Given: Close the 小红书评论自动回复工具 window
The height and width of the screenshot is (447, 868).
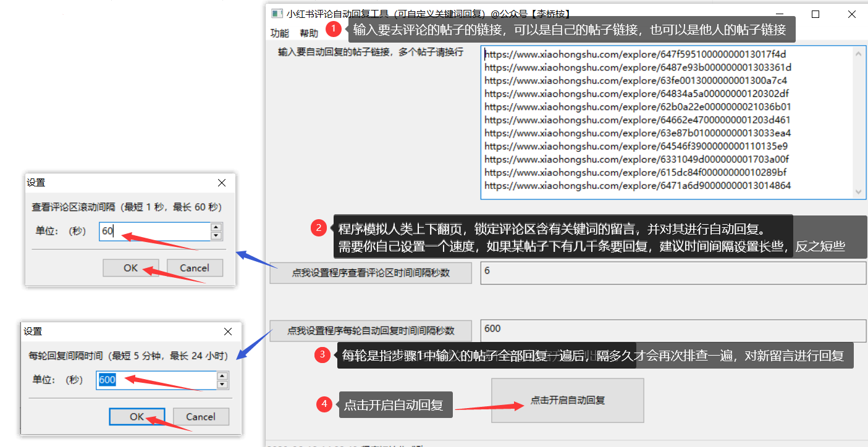Looking at the screenshot, I should 852,14.
